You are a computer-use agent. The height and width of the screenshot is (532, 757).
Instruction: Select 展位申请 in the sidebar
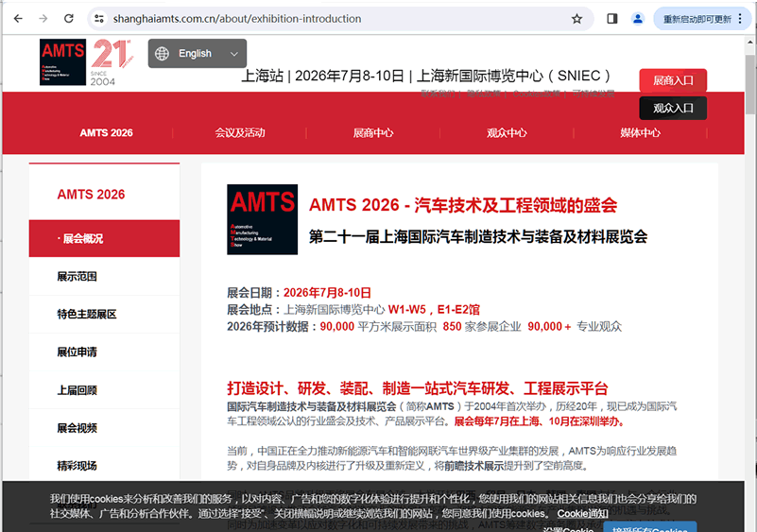click(77, 352)
